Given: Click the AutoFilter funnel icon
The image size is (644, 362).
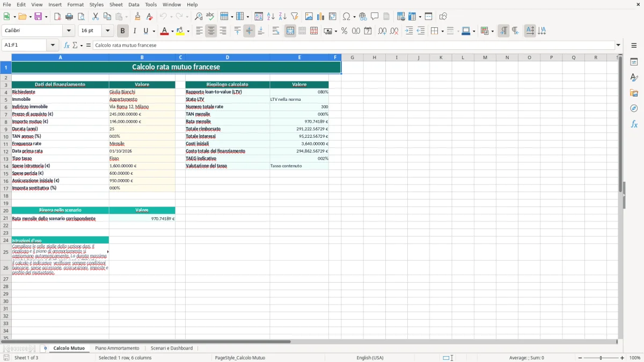Looking at the screenshot, I should 294,17.
